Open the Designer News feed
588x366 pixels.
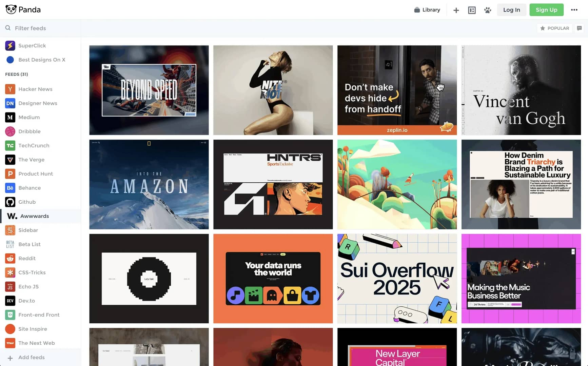[41, 103]
